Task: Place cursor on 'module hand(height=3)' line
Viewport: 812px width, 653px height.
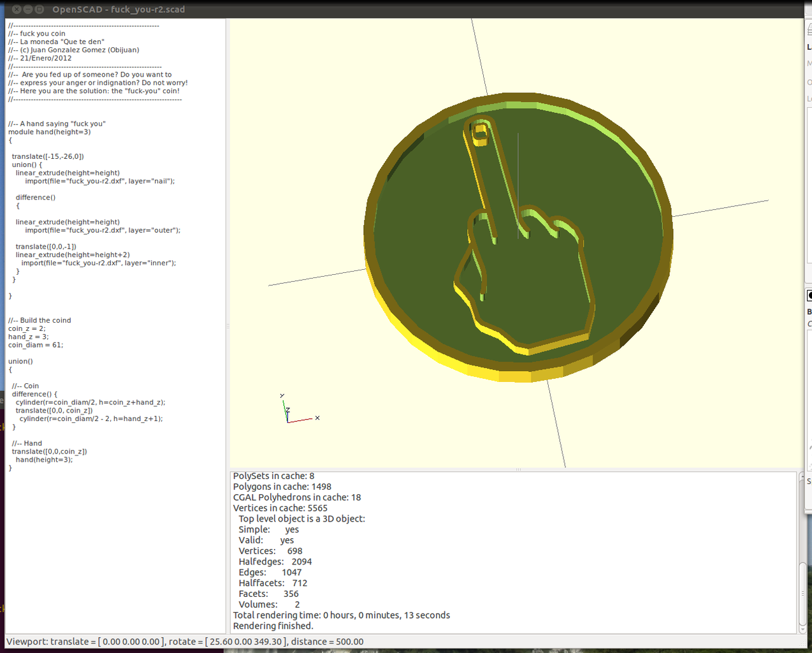Action: point(49,132)
